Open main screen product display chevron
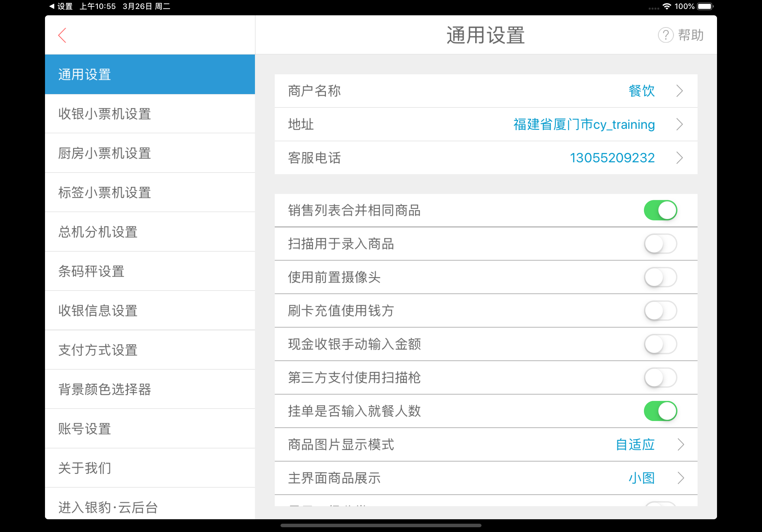762x532 pixels. click(x=680, y=478)
